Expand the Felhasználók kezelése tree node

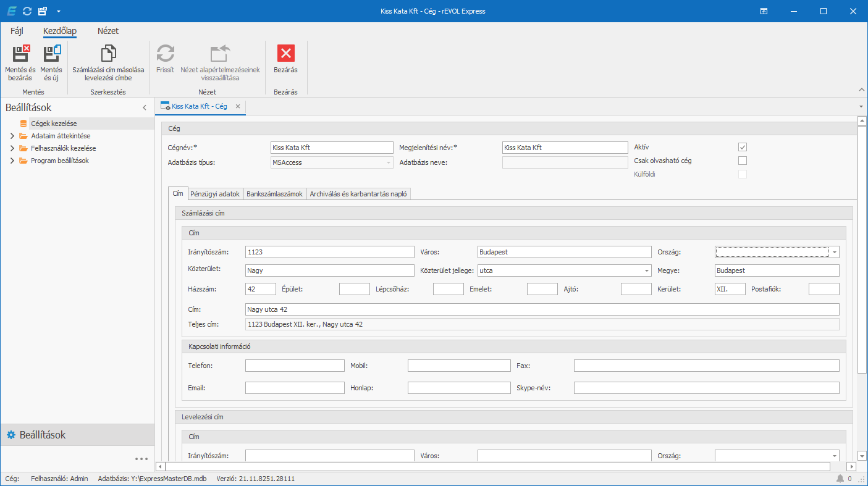click(12, 148)
